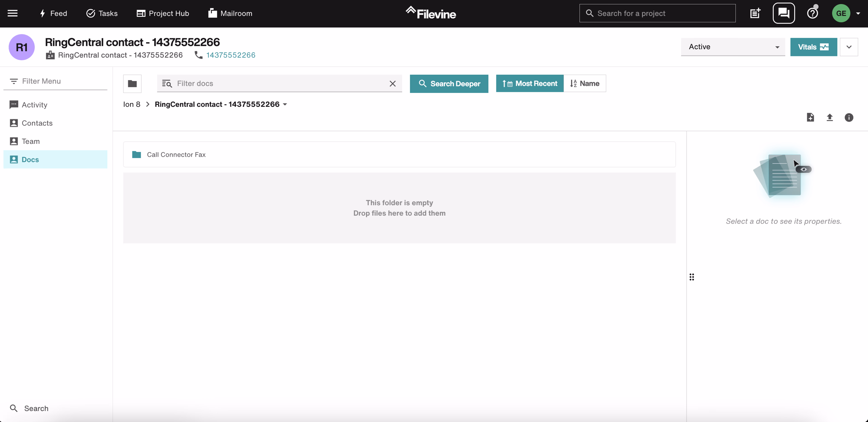Click the Search Deeper button
This screenshot has width=868, height=422.
tap(449, 83)
